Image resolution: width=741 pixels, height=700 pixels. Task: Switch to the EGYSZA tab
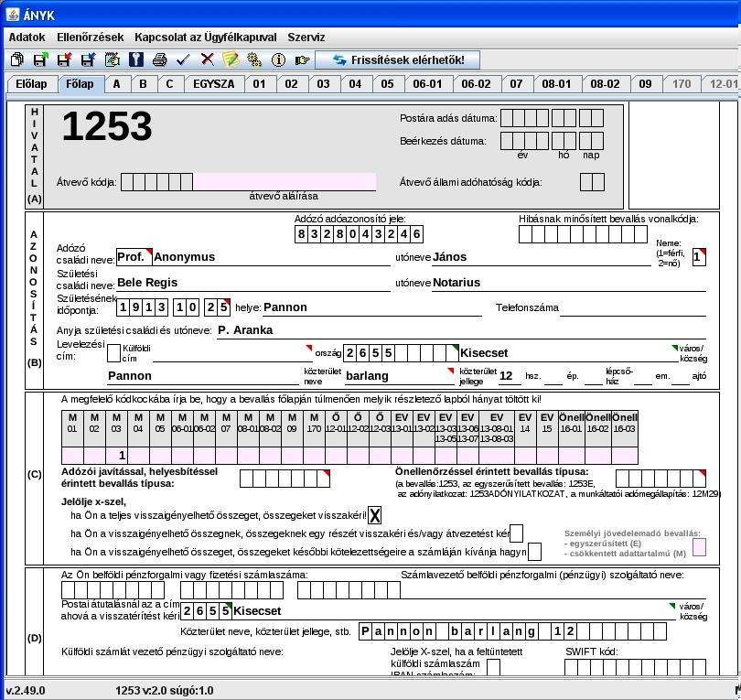click(x=213, y=84)
